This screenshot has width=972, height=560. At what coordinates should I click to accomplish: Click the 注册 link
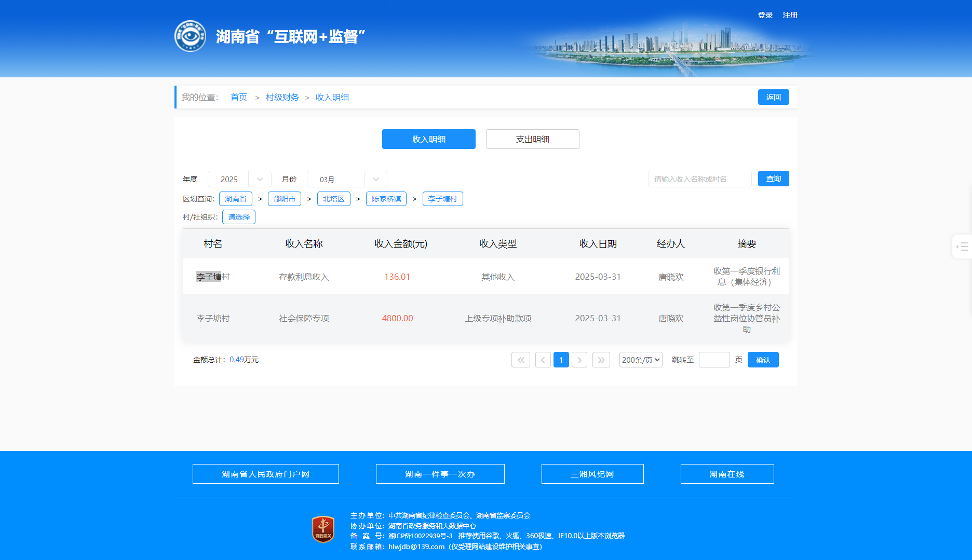pos(790,15)
